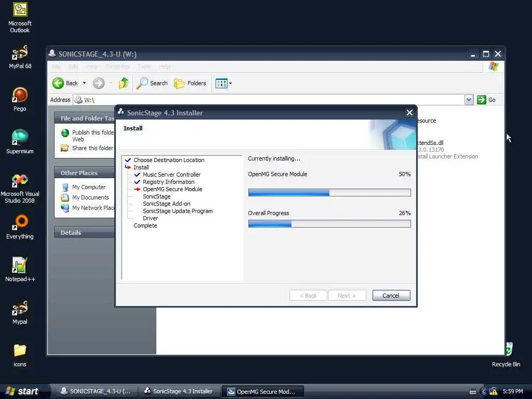Minimize the SONICSTAGE_4.3-U Explorer window
Viewport: 532px width, 399px height.
[473, 54]
